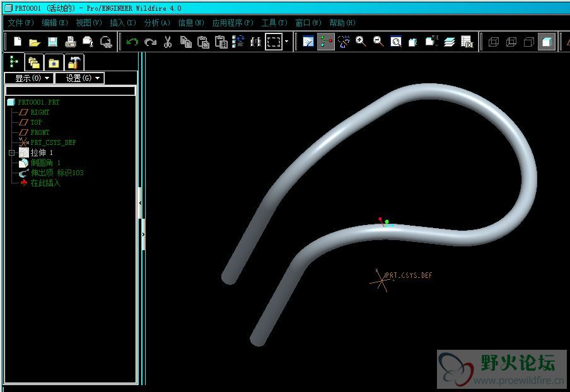This screenshot has height=392, width=570.
Task: Repaint the screen with the redraw icon
Action: (308, 42)
